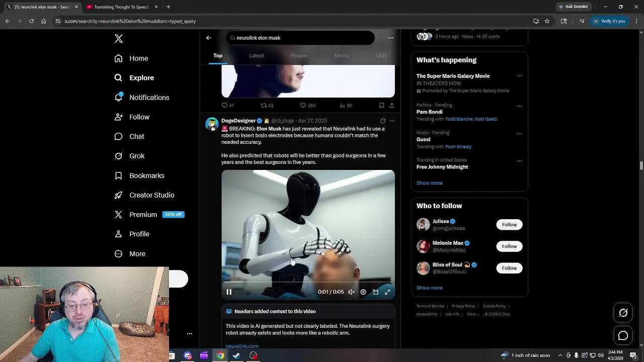Reload the page in Chrome
The width and height of the screenshot is (644, 362).
[x=31, y=21]
